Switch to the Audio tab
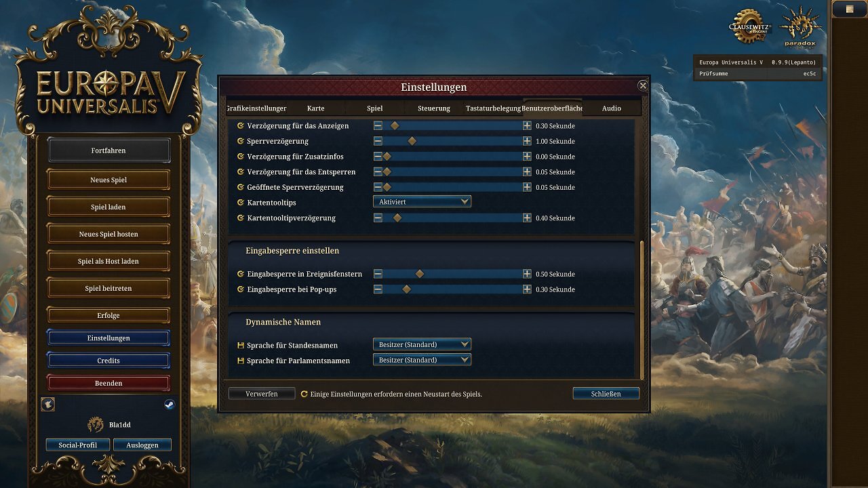This screenshot has width=868, height=488. [612, 108]
